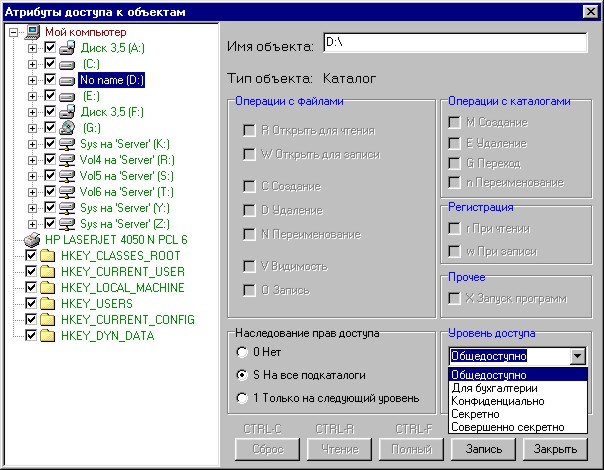Choose 'Общедоступно' in the dropdown list
Image resolution: width=604 pixels, height=470 pixels.
[x=518, y=375]
